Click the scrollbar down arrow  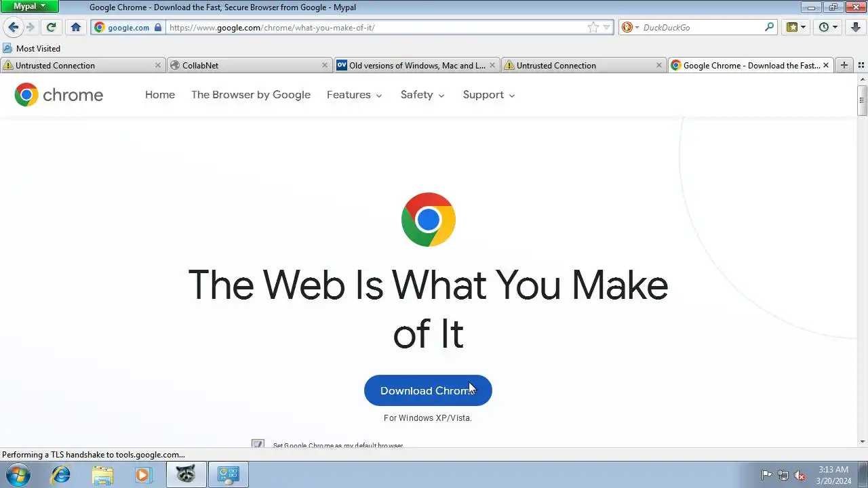(x=862, y=442)
